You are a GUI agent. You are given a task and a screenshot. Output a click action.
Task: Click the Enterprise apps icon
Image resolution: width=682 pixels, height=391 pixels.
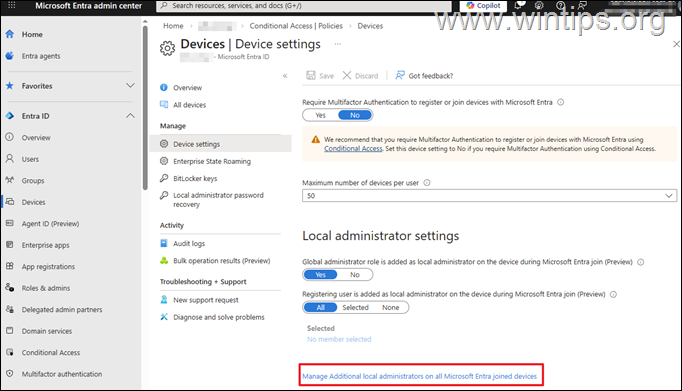[10, 245]
